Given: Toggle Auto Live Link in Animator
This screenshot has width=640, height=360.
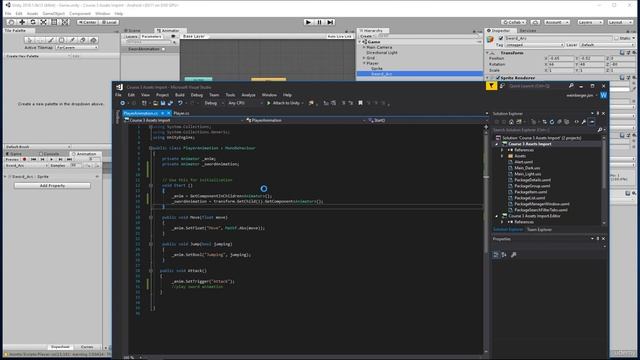Looking at the screenshot, I should [x=339, y=36].
